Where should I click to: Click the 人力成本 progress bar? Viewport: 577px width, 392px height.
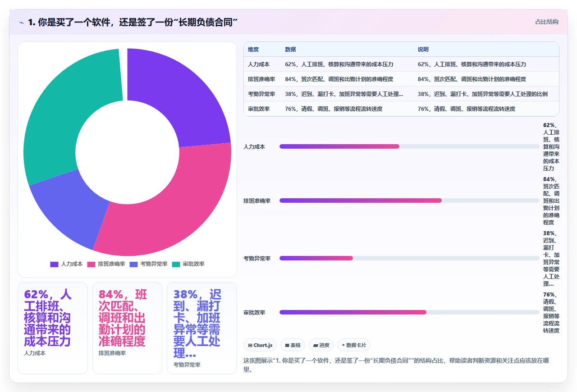pyautogui.click(x=409, y=146)
